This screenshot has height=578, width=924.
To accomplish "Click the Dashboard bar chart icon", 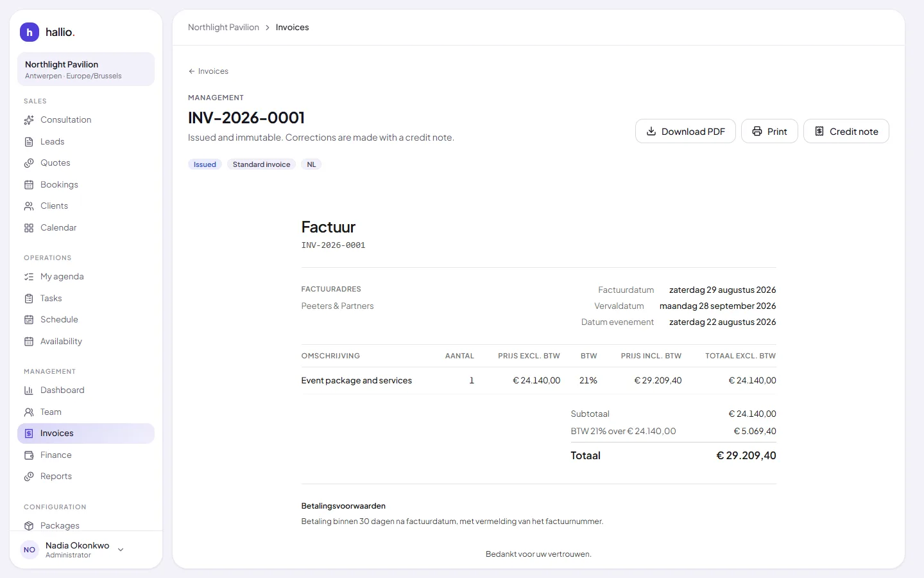I will click(29, 390).
